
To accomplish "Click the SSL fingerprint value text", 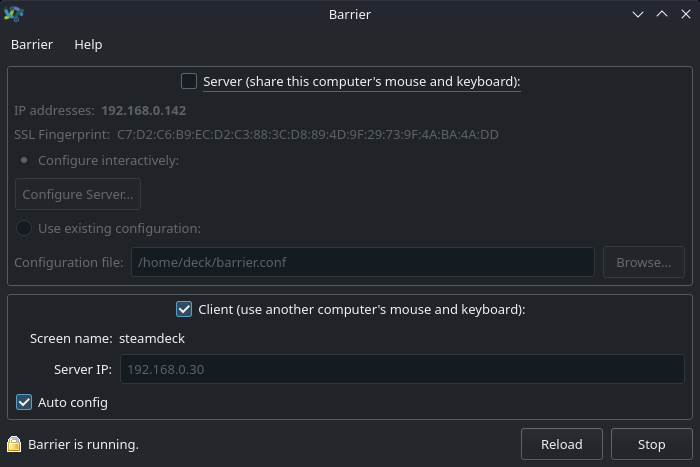I will 308,134.
